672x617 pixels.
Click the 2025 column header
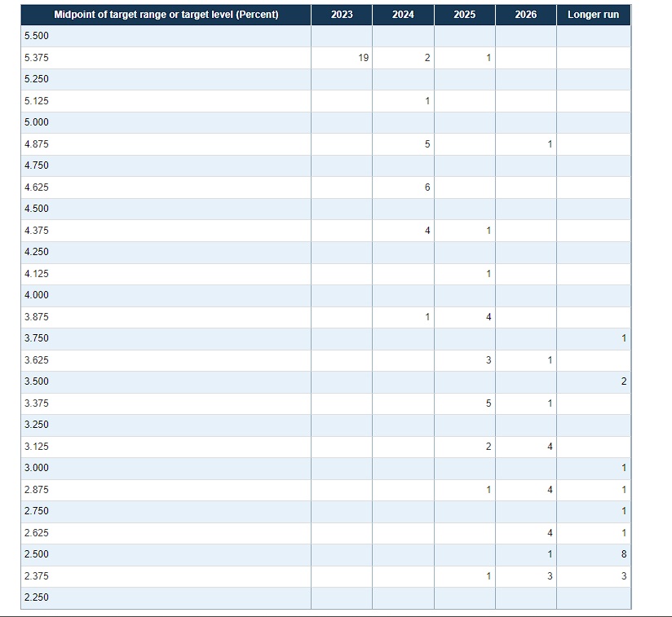point(465,15)
